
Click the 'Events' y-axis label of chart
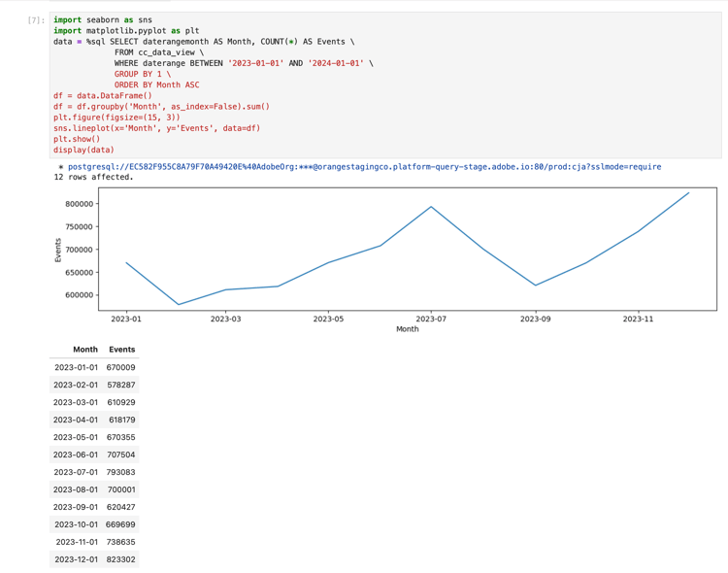coord(58,250)
